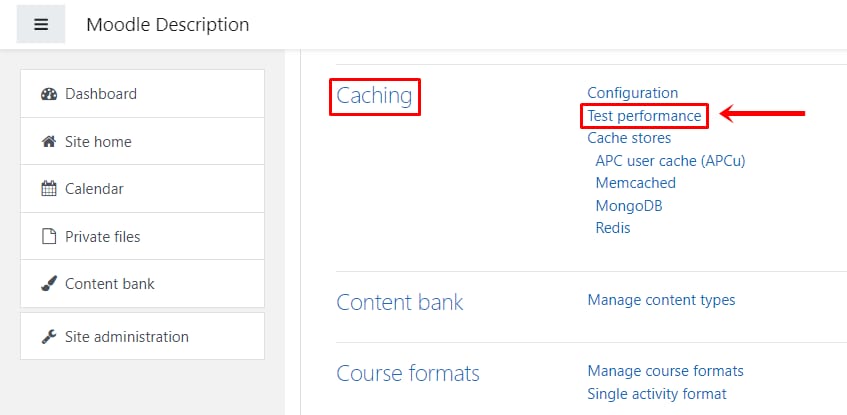
Task: Open the Memcached cache store settings
Action: (x=636, y=183)
